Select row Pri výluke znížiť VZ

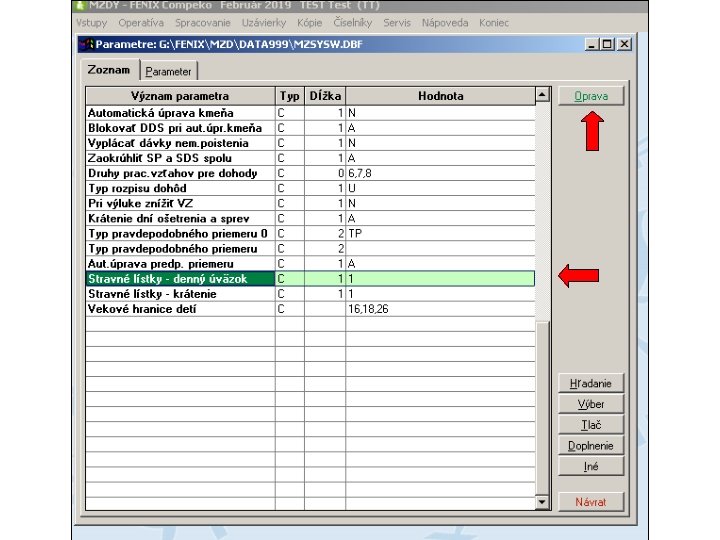coord(310,203)
